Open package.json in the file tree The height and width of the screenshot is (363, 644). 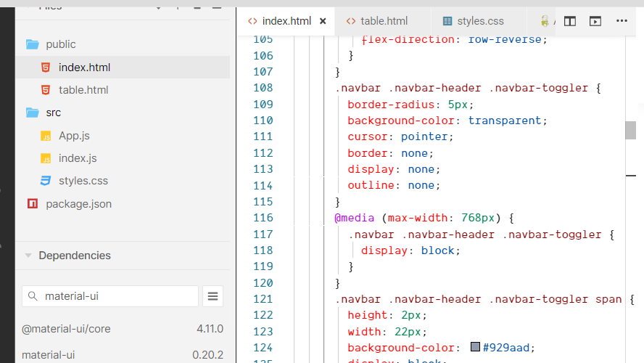tap(123, 204)
